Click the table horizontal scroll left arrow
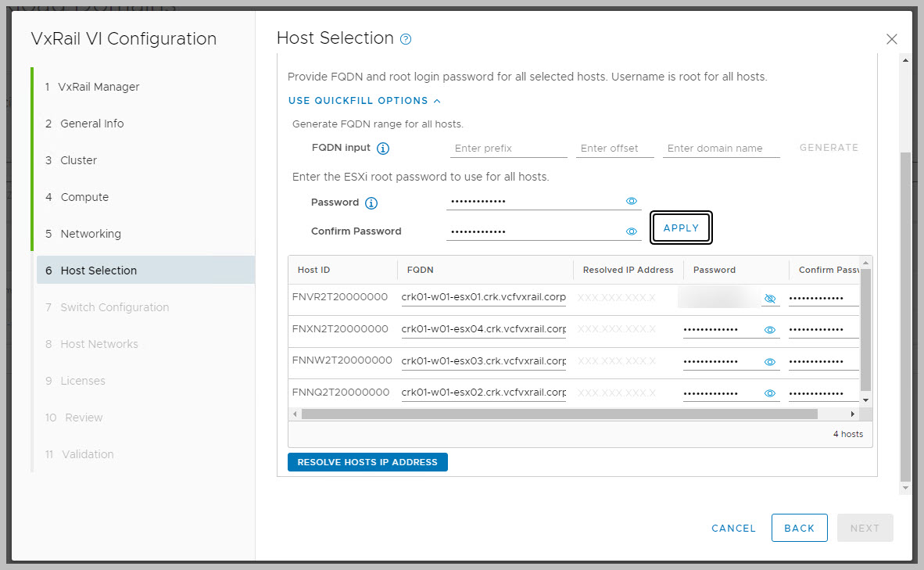 tap(295, 414)
